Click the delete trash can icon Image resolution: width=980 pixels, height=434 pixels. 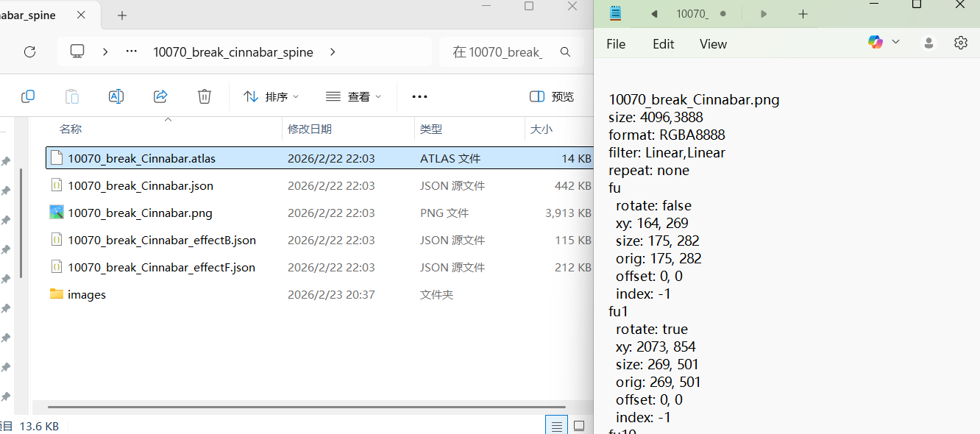205,96
